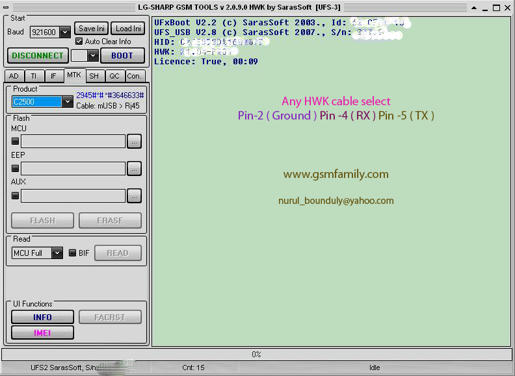Expand the dropdown next to BOOT

click(93, 55)
